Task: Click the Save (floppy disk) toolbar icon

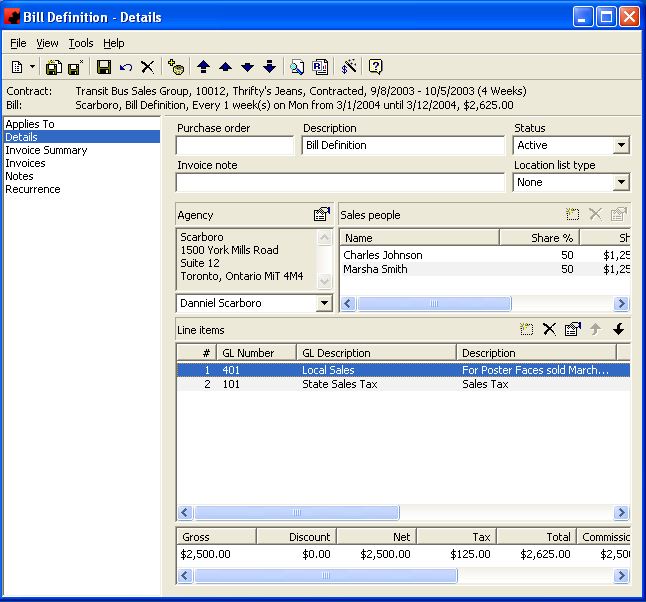Action: pyautogui.click(x=103, y=67)
